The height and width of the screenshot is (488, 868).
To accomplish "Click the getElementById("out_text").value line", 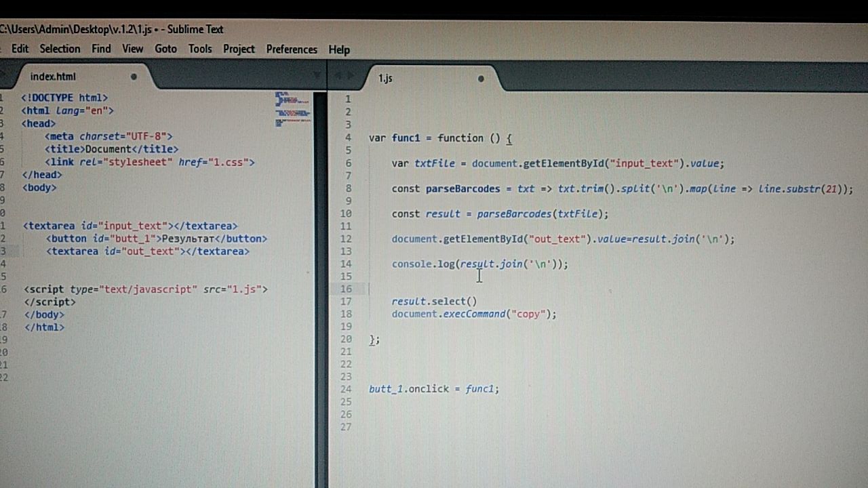I will coord(563,239).
